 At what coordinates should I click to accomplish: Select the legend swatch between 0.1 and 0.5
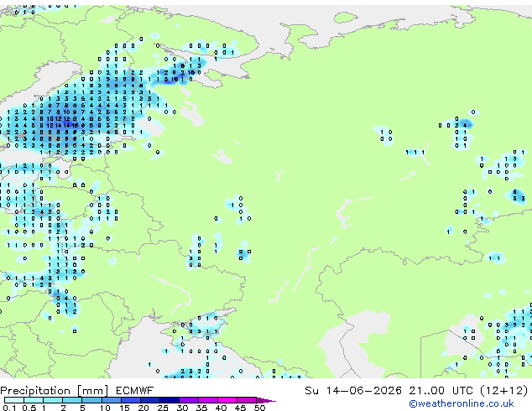click(14, 400)
